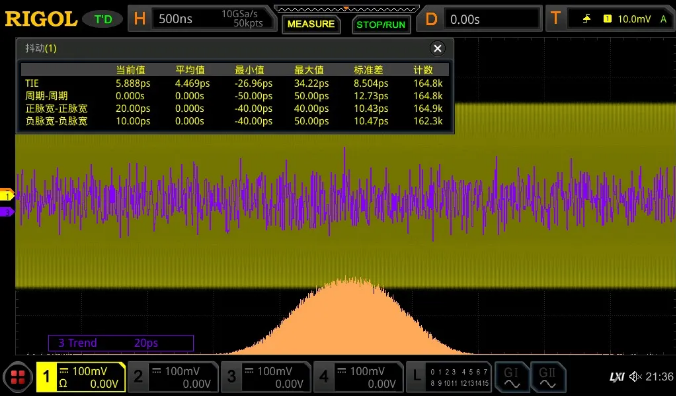The image size is (676, 396).
Task: Click the STOP/RUN button
Action: point(381,25)
